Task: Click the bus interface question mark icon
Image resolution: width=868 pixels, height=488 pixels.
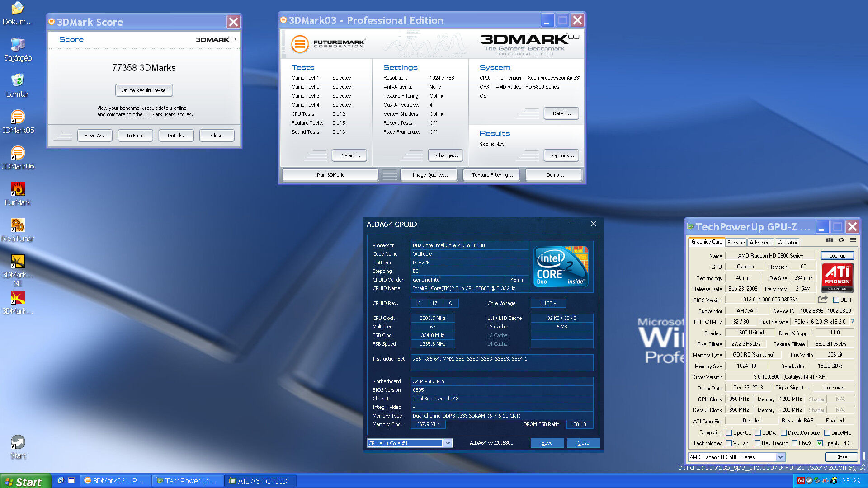Action: 853,322
